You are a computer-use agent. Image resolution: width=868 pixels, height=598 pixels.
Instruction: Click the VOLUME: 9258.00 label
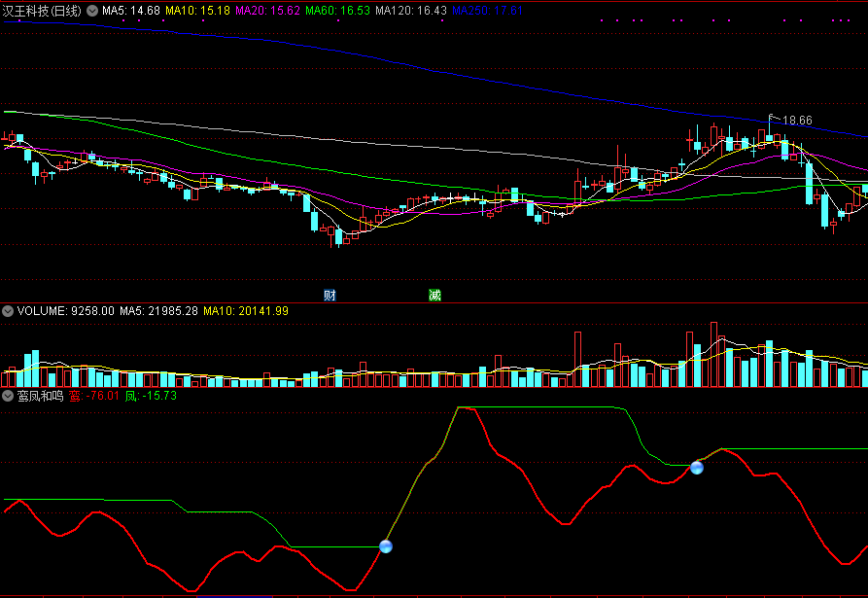click(66, 311)
